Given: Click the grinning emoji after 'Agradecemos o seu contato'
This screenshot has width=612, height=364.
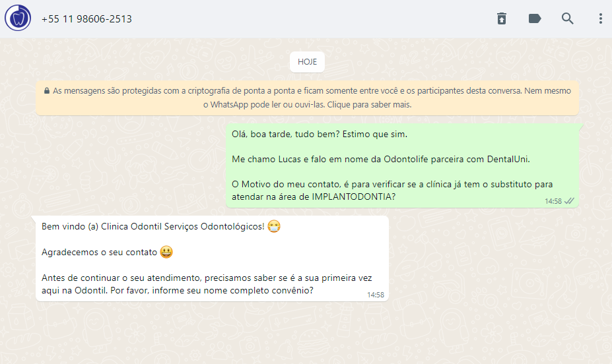Looking at the screenshot, I should point(166,252).
